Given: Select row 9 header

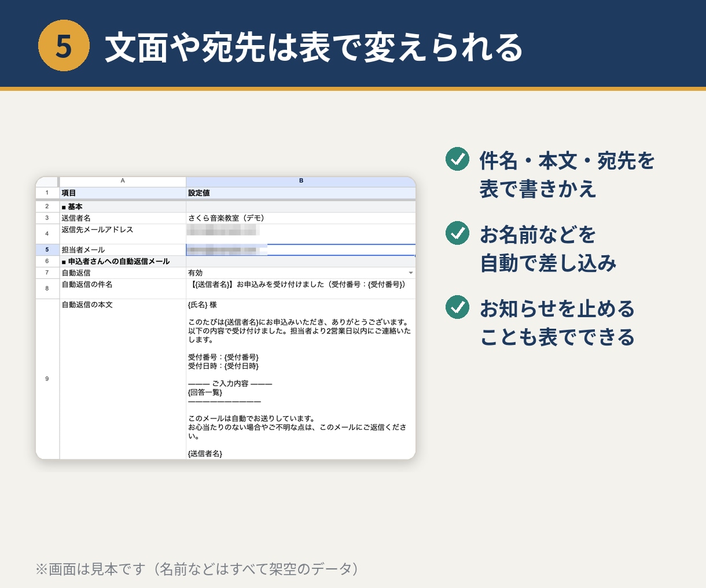Looking at the screenshot, I should coord(47,379).
